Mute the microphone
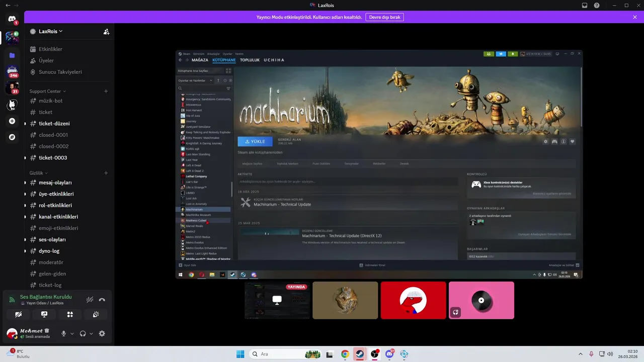Image resolution: width=644 pixels, height=362 pixels. click(63, 333)
